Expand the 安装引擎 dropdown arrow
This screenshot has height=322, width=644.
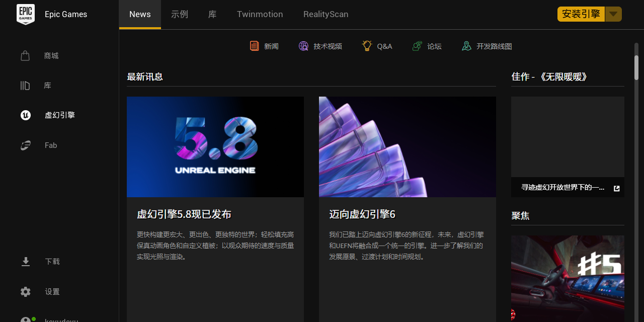tap(613, 14)
